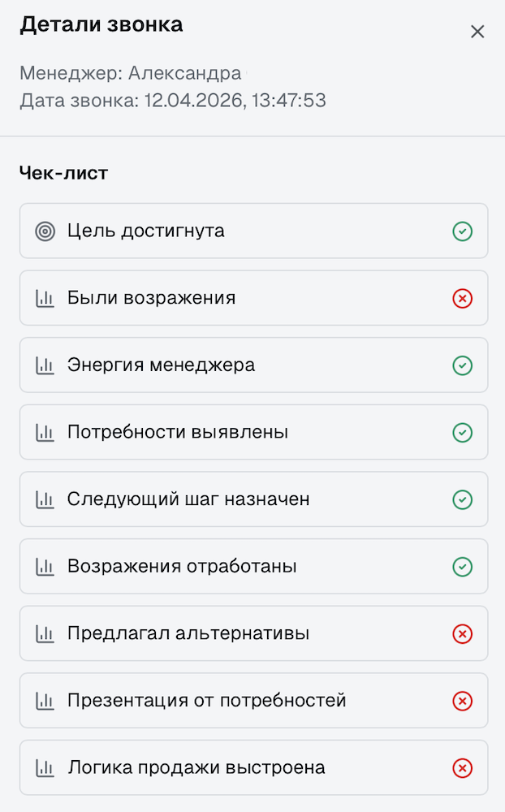Toggle the red cross on Логика продажи выстроена
505x812 pixels.
pos(462,767)
